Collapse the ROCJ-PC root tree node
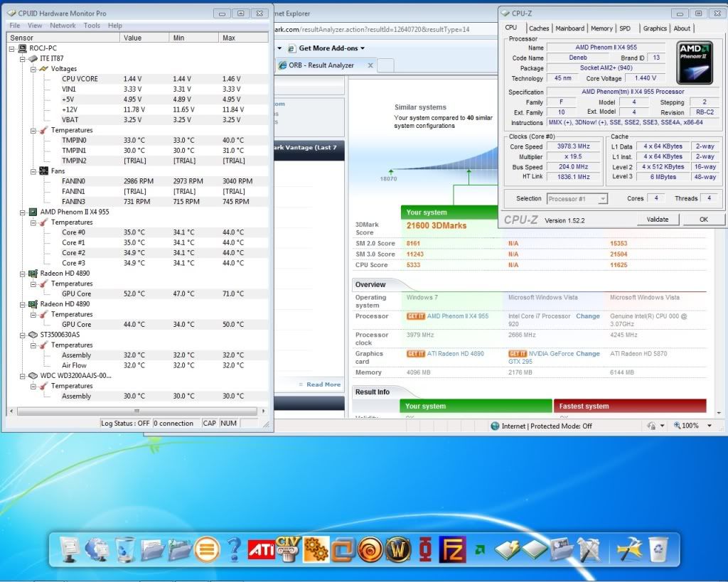Image resolution: width=728 pixels, height=582 pixels. point(12,48)
